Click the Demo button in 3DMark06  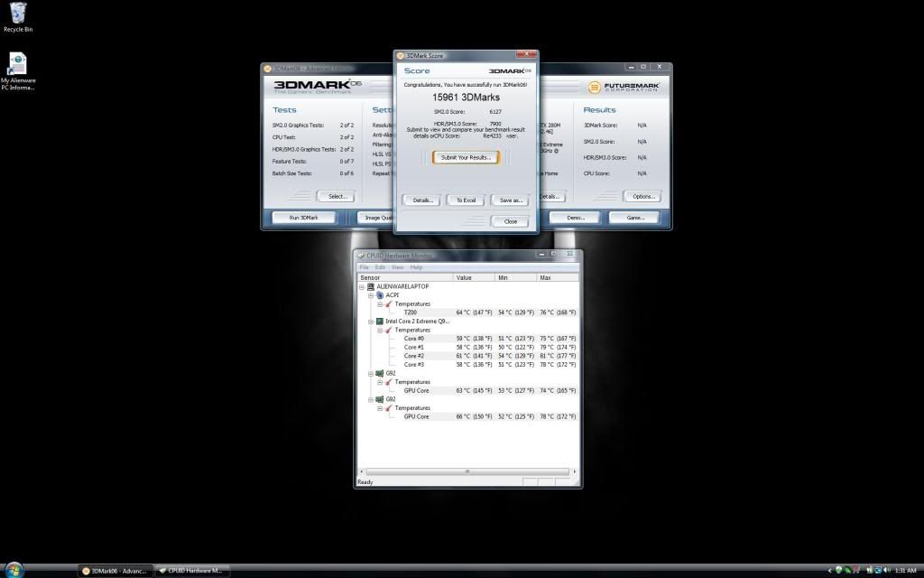pos(575,218)
